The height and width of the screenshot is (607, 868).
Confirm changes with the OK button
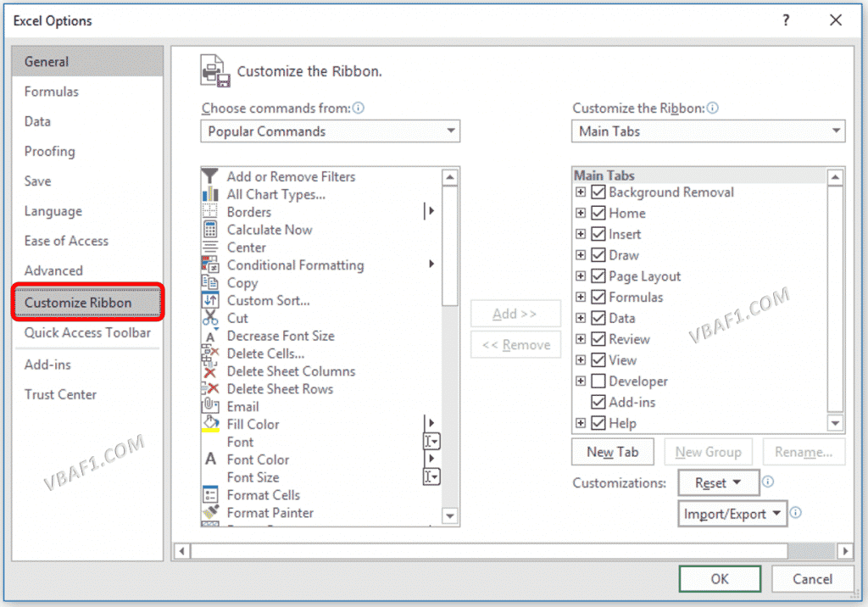720,578
